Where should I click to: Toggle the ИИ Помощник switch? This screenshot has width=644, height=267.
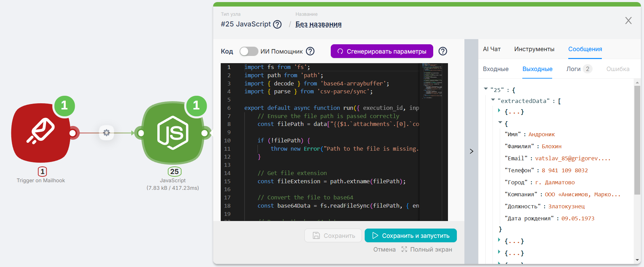249,51
